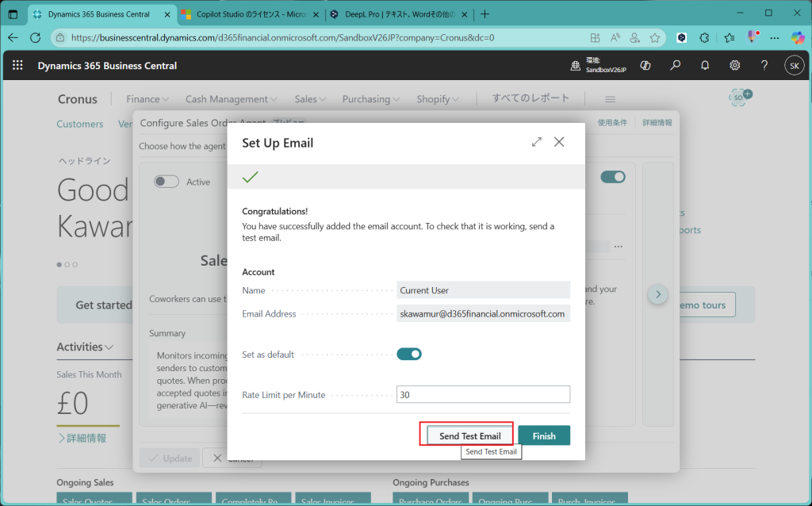This screenshot has width=812, height=506.
Task: Open the Copilot icon in the app header
Action: point(645,66)
